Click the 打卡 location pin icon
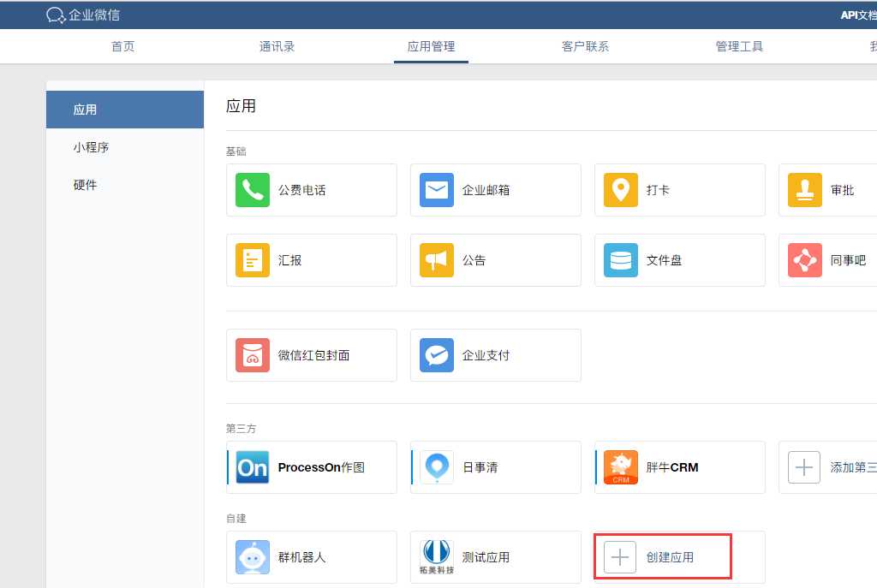Image resolution: width=877 pixels, height=588 pixels. click(x=621, y=190)
